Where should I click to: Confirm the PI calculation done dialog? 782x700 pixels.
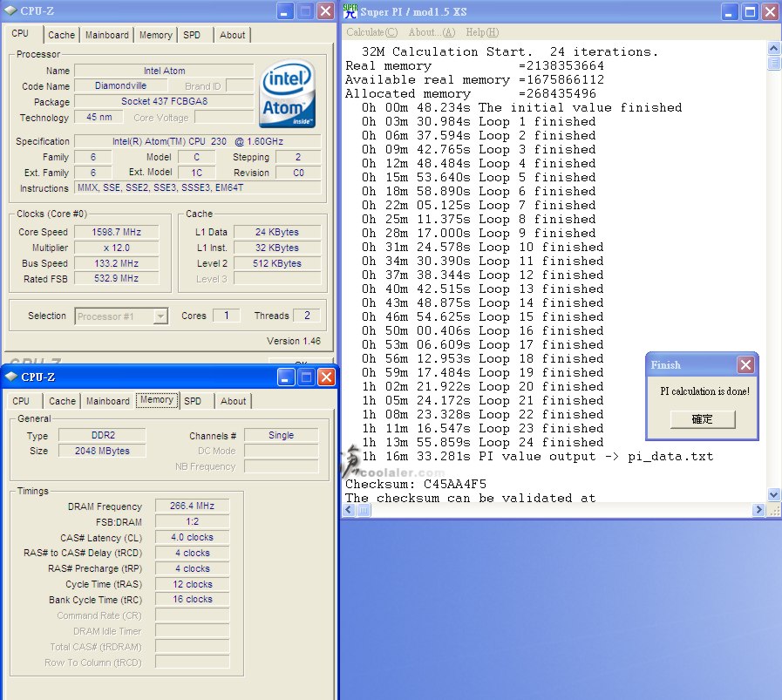coord(703,418)
